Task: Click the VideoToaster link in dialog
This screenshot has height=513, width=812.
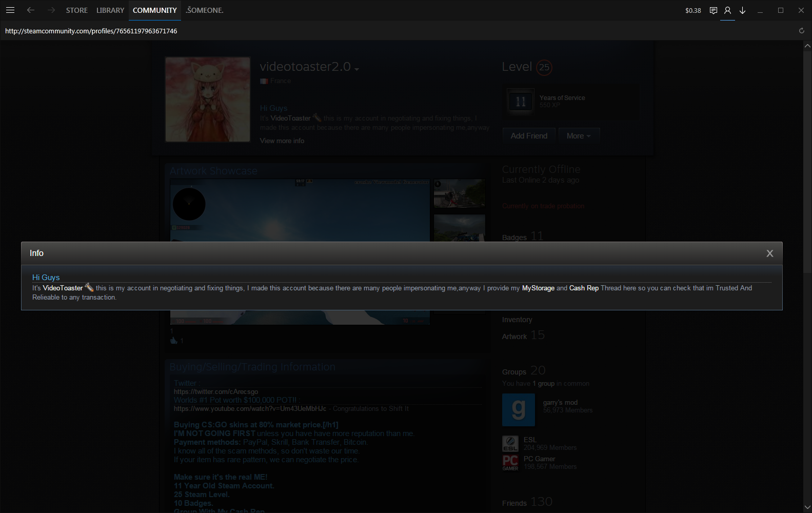Action: (63, 288)
